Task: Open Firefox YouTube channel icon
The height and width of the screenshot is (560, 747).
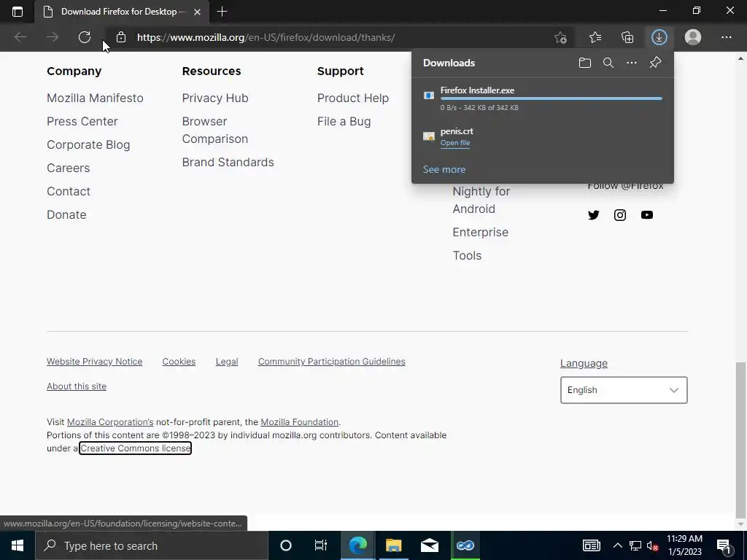Action: tap(647, 215)
